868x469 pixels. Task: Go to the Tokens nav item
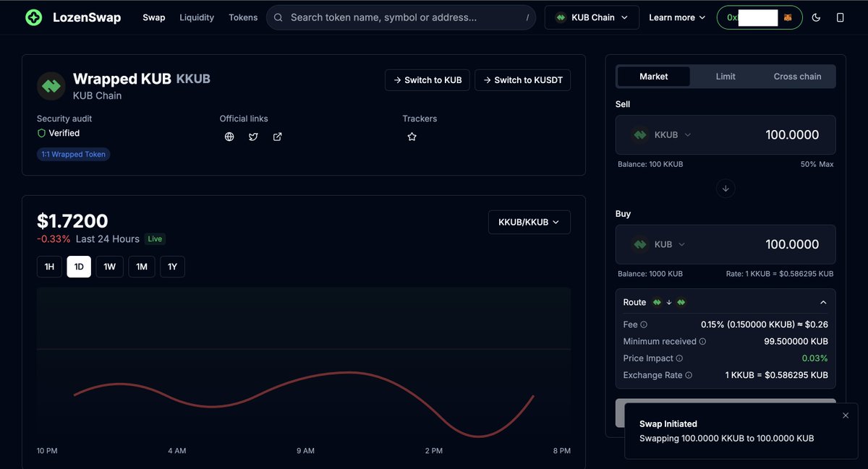coord(243,17)
